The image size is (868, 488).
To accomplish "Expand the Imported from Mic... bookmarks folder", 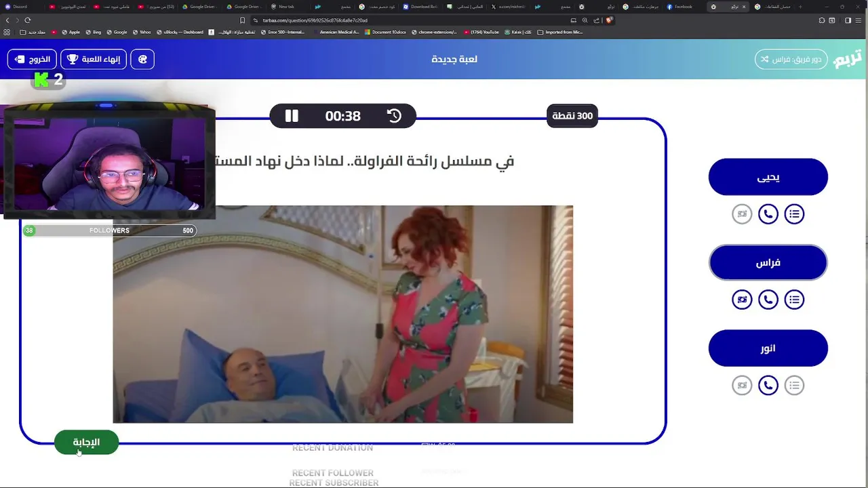I will 559,32.
